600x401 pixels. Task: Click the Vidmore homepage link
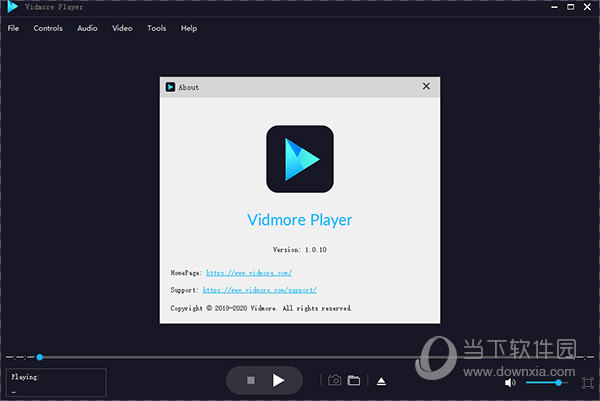pos(249,273)
